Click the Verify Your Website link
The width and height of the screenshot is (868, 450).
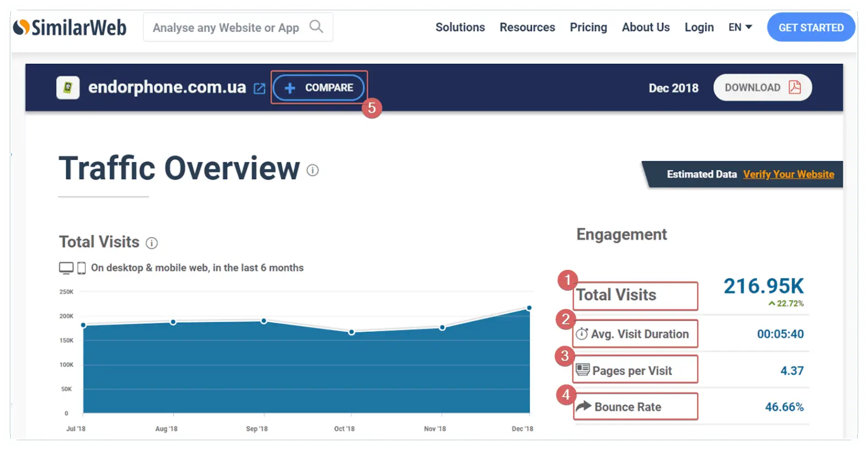789,174
